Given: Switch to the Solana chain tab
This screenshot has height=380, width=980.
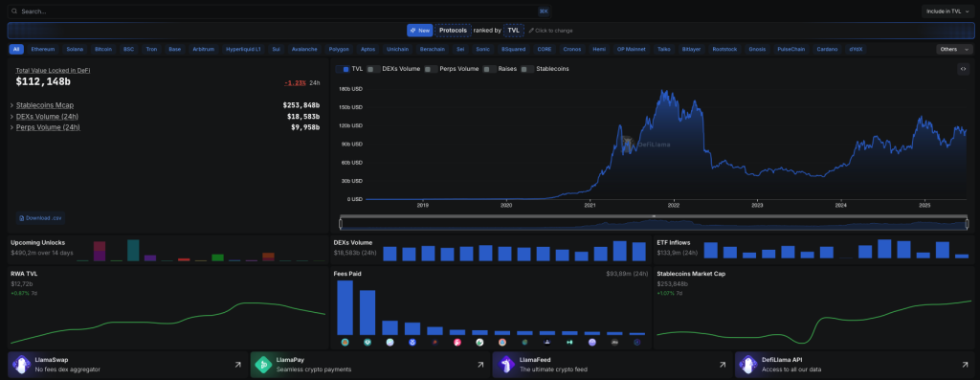Looking at the screenshot, I should [x=75, y=49].
